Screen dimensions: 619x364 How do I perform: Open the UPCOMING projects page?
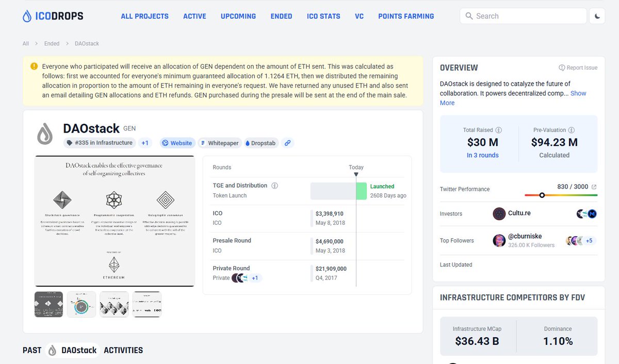tap(238, 16)
